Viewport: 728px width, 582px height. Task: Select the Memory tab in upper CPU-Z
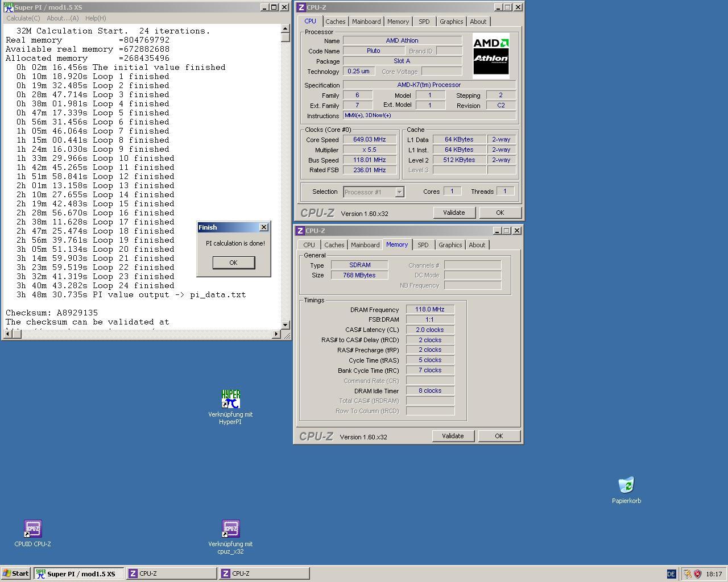[x=398, y=22]
